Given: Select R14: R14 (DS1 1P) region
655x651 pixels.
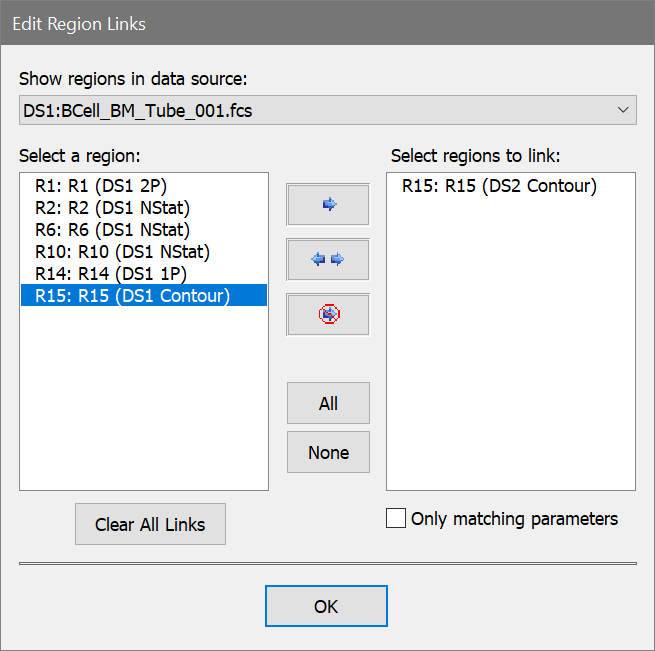Looking at the screenshot, I should (x=110, y=273).
